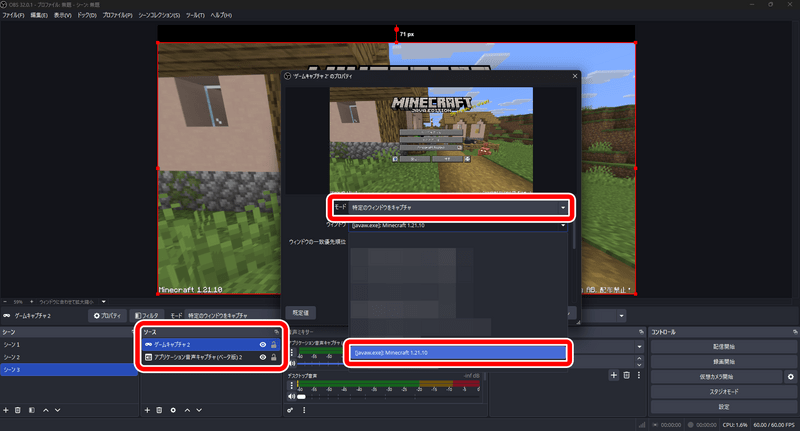Click 既定値 button in properties dialog
The image size is (800, 431).
point(301,313)
